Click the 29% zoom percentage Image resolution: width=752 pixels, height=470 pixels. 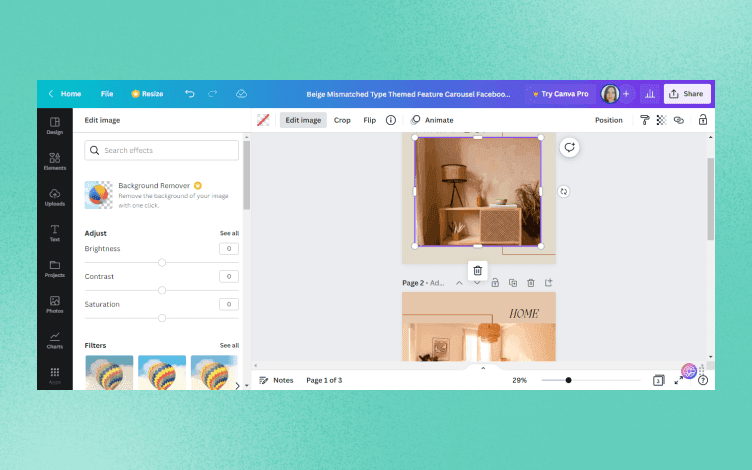[x=519, y=380]
